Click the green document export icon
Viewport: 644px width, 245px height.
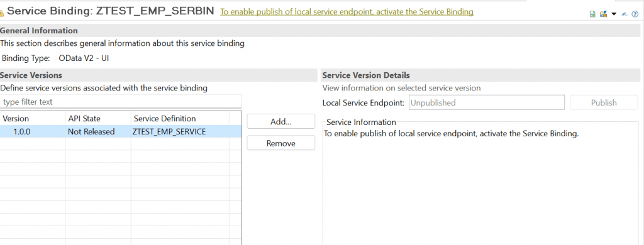point(592,14)
